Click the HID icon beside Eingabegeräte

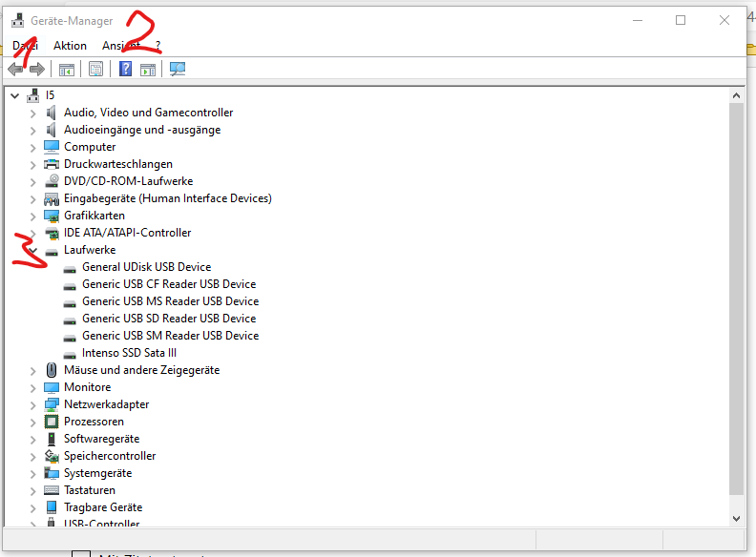(x=52, y=198)
